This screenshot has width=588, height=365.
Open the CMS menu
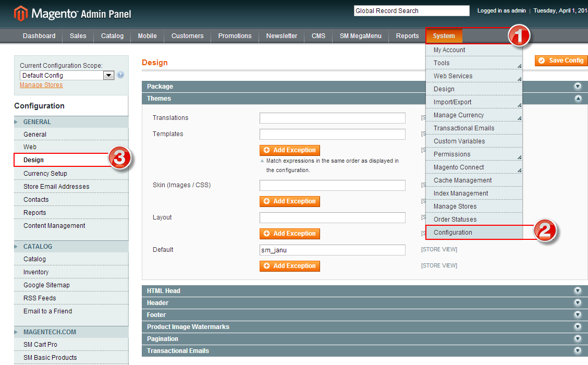(x=318, y=36)
